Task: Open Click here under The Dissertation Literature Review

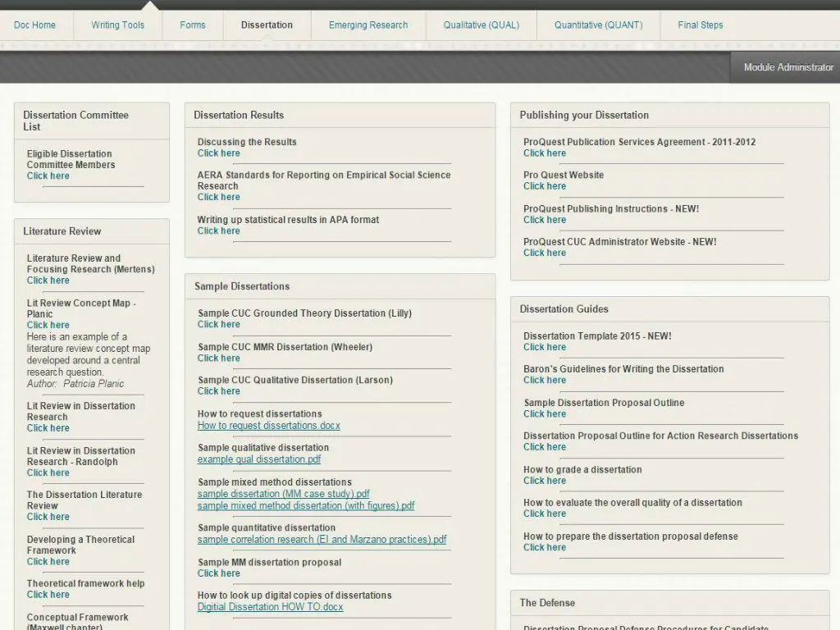Action: click(x=48, y=517)
